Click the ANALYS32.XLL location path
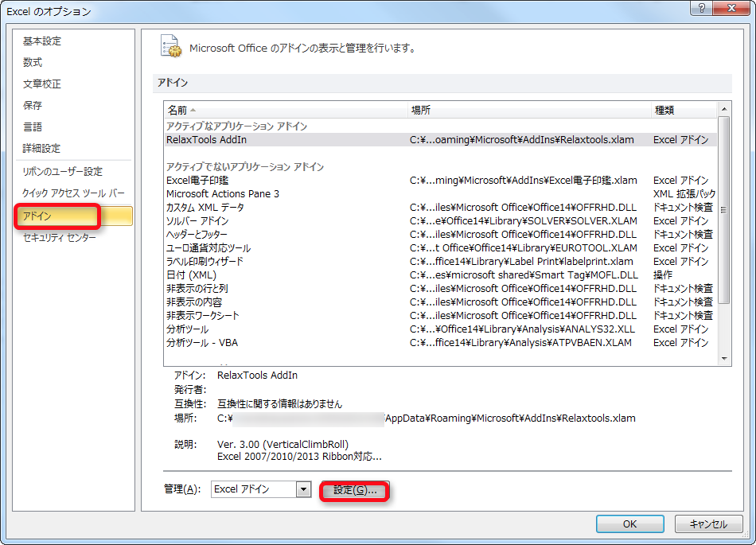 click(522, 329)
